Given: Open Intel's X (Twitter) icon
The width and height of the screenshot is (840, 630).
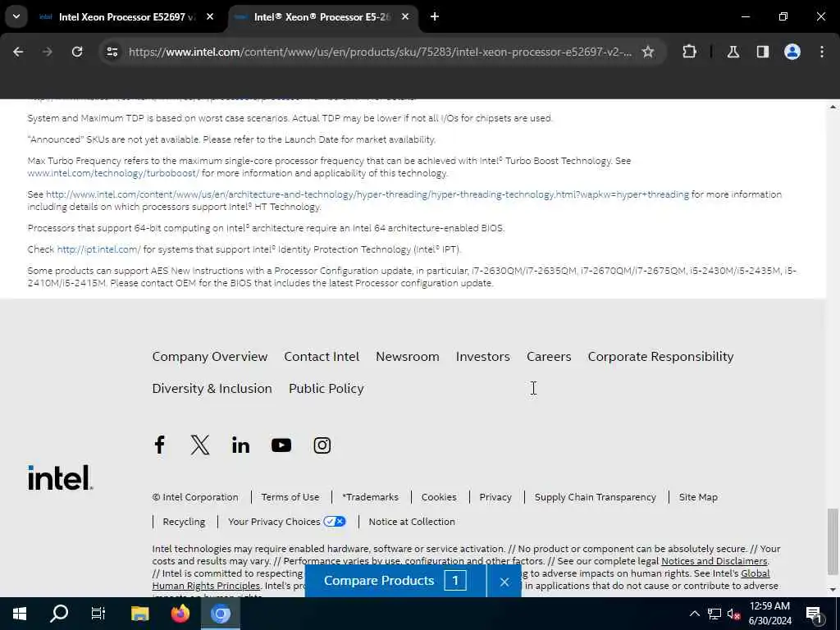Looking at the screenshot, I should click(x=200, y=445).
